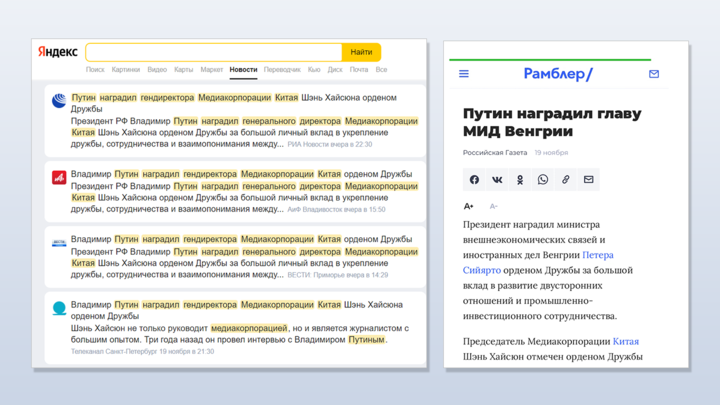Switch to the Картинки tab

pyautogui.click(x=126, y=70)
